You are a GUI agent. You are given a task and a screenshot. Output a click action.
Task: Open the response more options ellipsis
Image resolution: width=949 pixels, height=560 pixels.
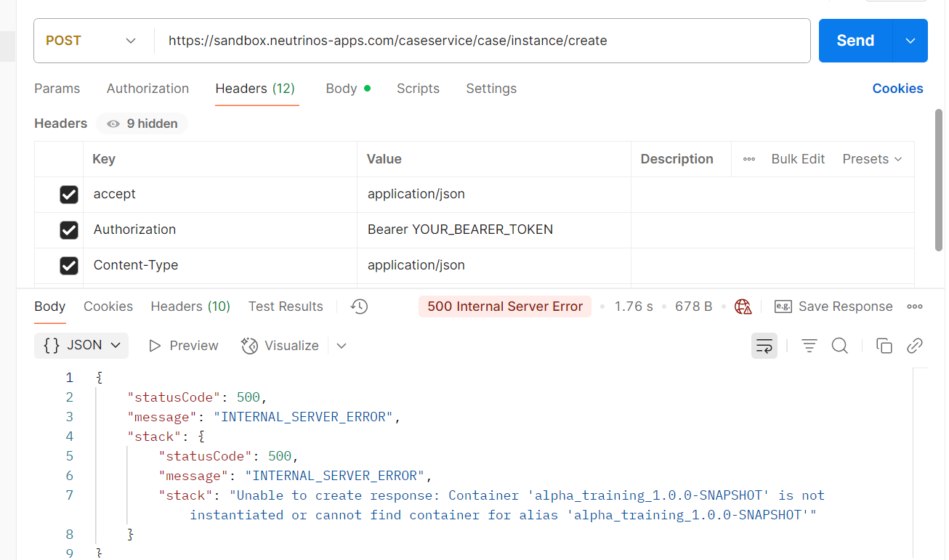pos(915,307)
